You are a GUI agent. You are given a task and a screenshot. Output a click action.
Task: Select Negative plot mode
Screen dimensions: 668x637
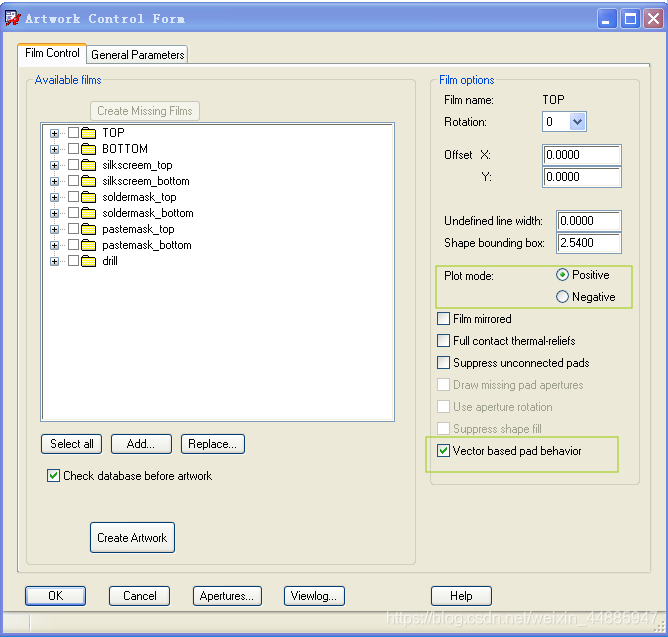(x=562, y=297)
